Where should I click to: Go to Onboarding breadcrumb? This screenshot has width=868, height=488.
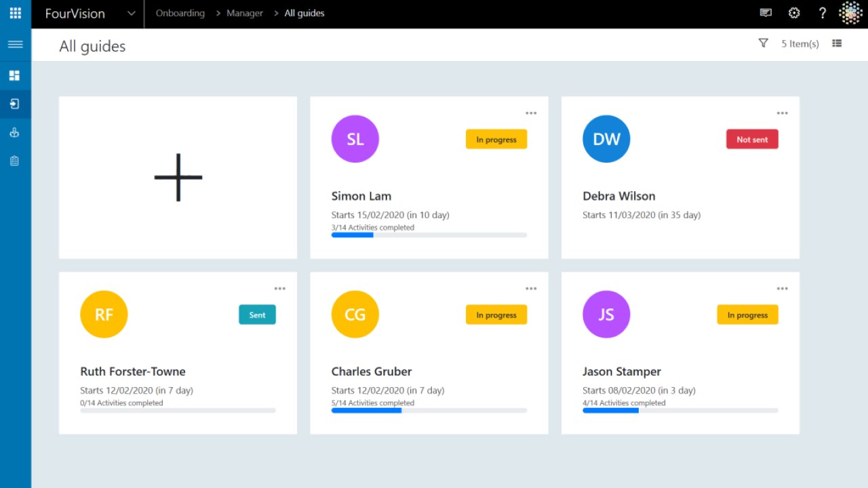pyautogui.click(x=180, y=13)
